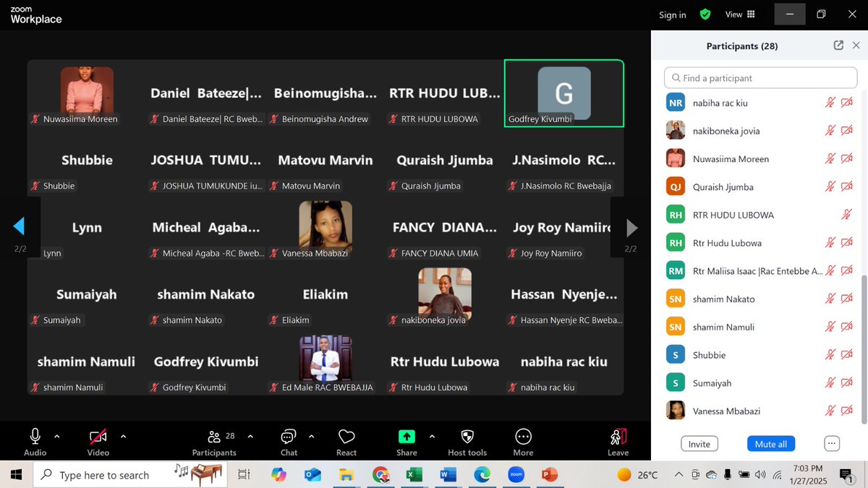This screenshot has width=868, height=488.
Task: Expand the Chat options chevron
Action: 311,436
